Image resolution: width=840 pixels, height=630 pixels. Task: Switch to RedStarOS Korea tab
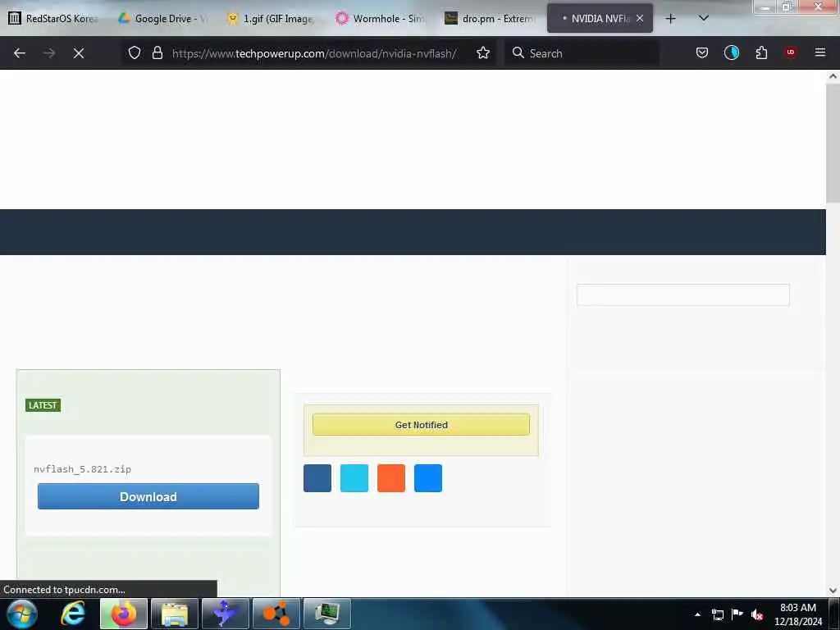[x=53, y=19]
